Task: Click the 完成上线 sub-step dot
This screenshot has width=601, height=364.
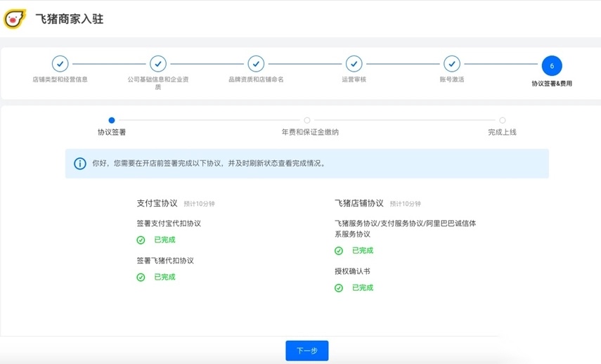Action: 502,120
